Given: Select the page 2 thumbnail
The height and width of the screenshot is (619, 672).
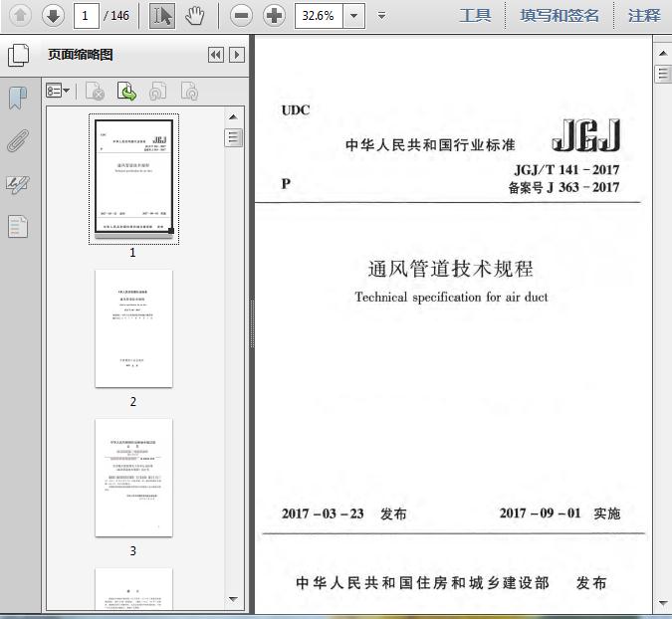Looking at the screenshot, I should [x=133, y=328].
